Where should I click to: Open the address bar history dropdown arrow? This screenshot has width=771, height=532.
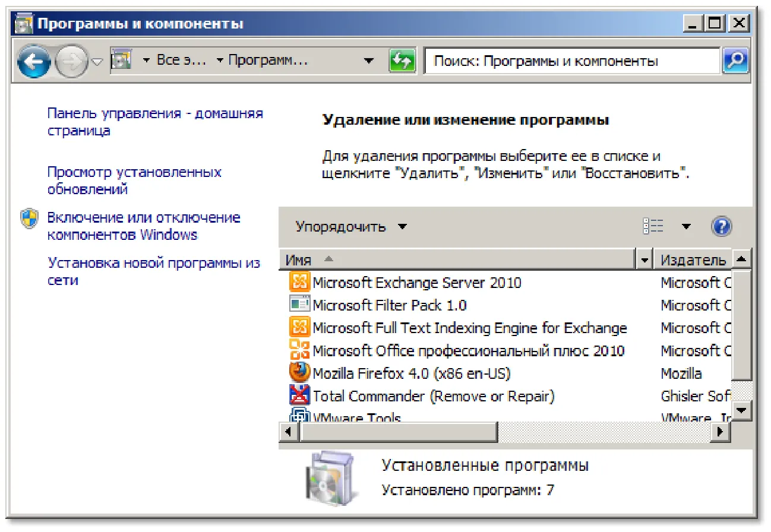[x=369, y=61]
